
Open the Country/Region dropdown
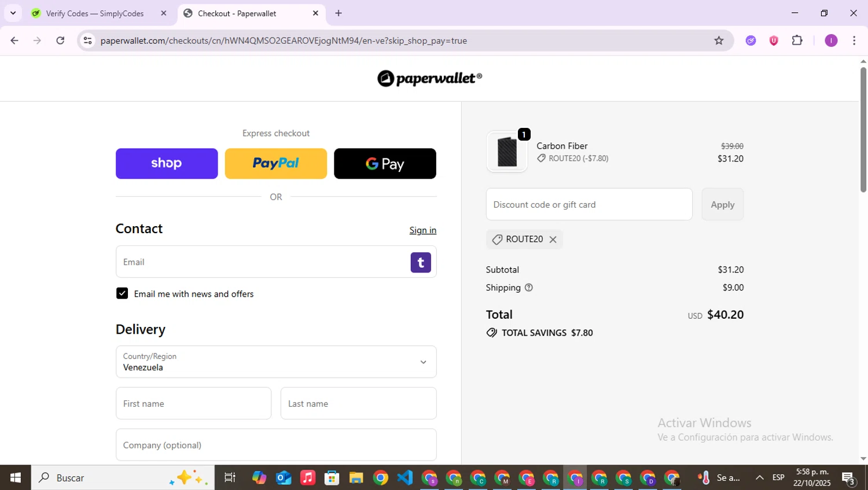click(276, 362)
